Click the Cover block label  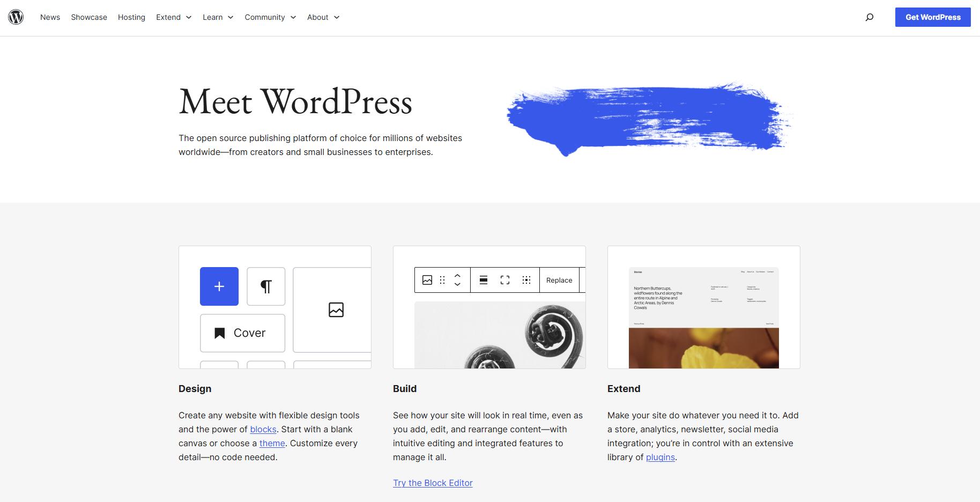249,333
